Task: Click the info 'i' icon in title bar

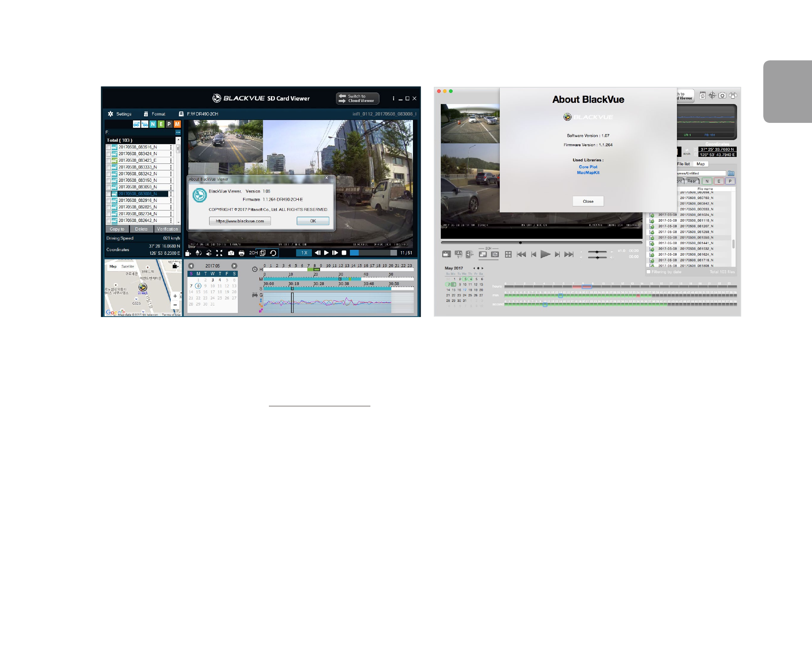Action: tap(393, 98)
